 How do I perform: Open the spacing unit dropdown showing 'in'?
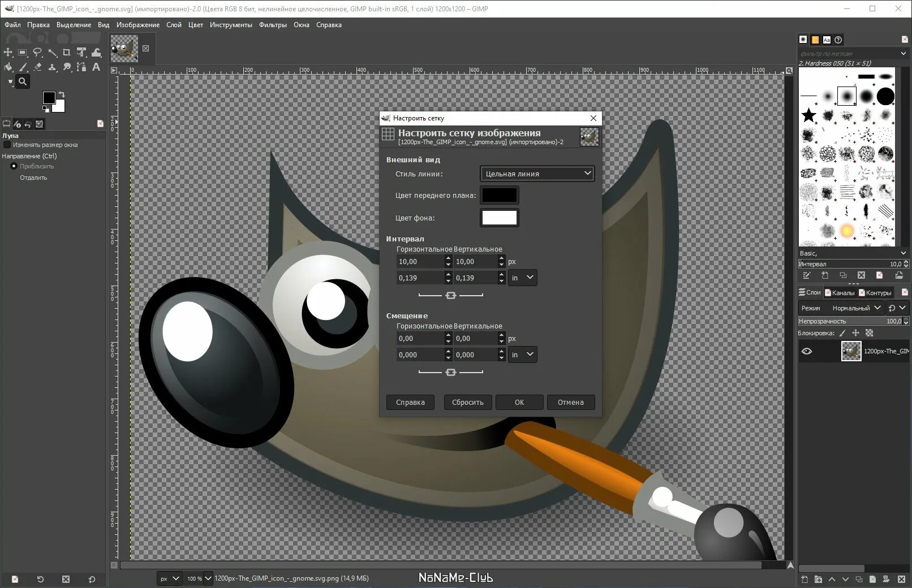522,278
